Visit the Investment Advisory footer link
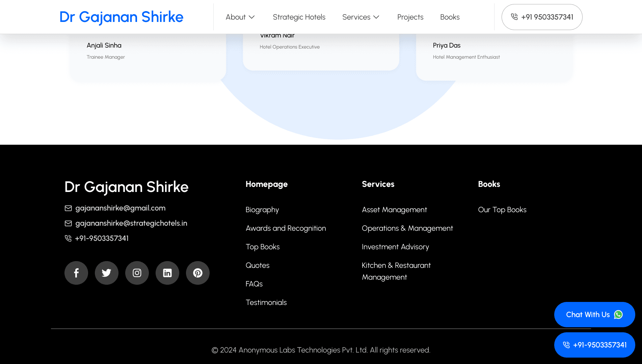This screenshot has height=364, width=642. 395,247
